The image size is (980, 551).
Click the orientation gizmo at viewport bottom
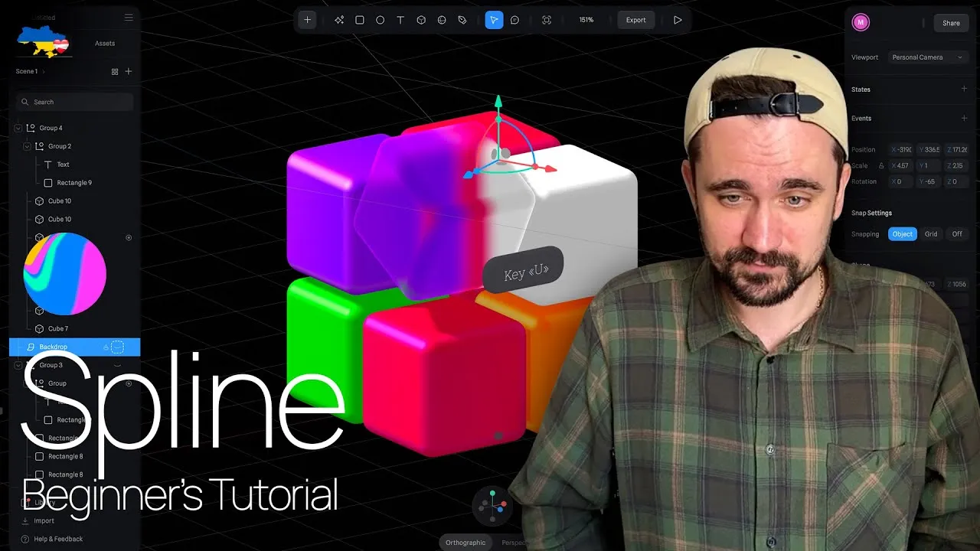[492, 505]
